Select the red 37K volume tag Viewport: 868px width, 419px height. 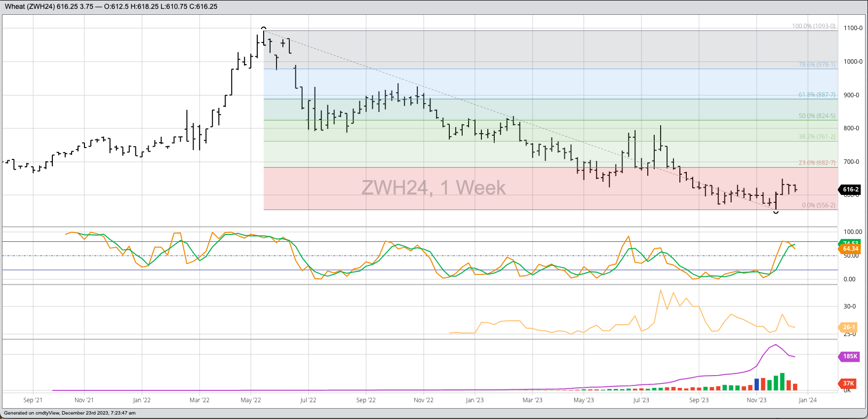click(x=849, y=383)
